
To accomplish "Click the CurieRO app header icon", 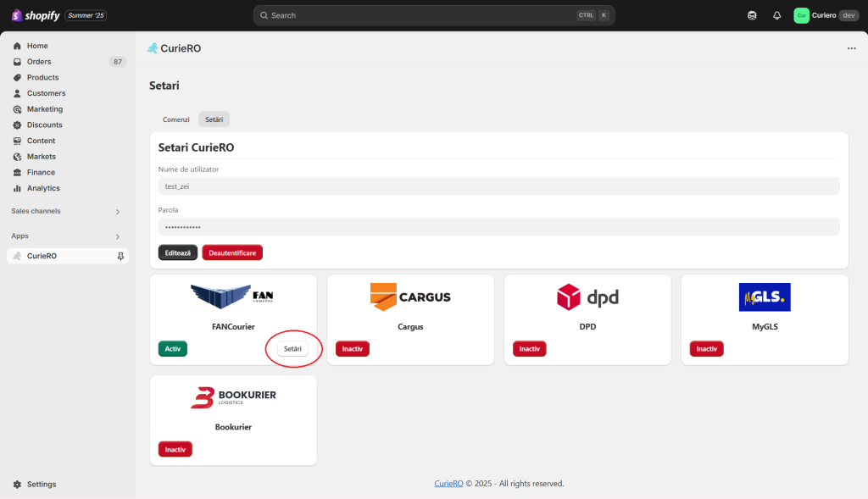I will [x=153, y=48].
